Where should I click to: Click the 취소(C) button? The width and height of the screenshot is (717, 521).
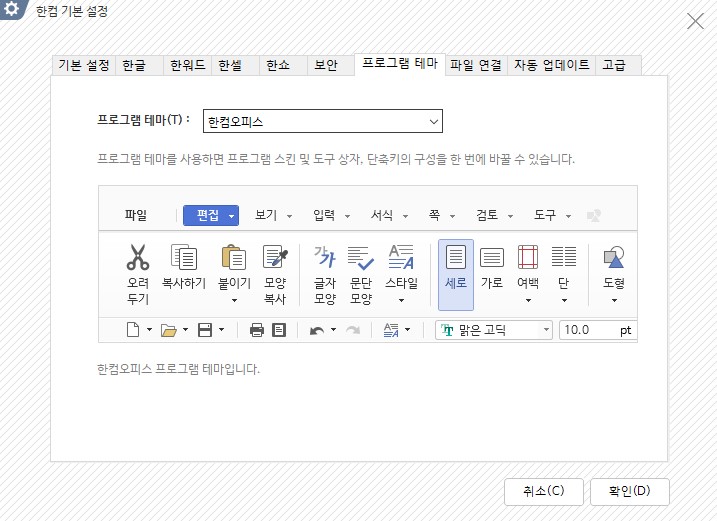pos(544,491)
